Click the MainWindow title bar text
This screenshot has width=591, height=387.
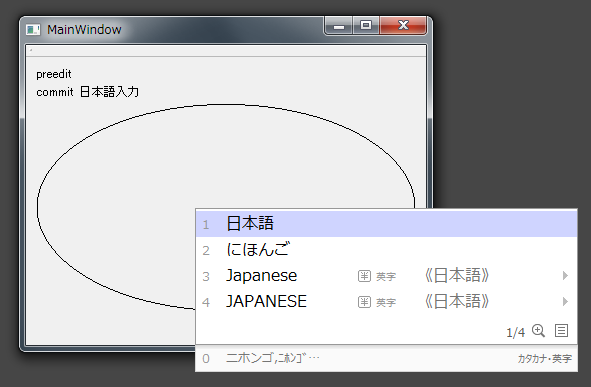coord(84,29)
